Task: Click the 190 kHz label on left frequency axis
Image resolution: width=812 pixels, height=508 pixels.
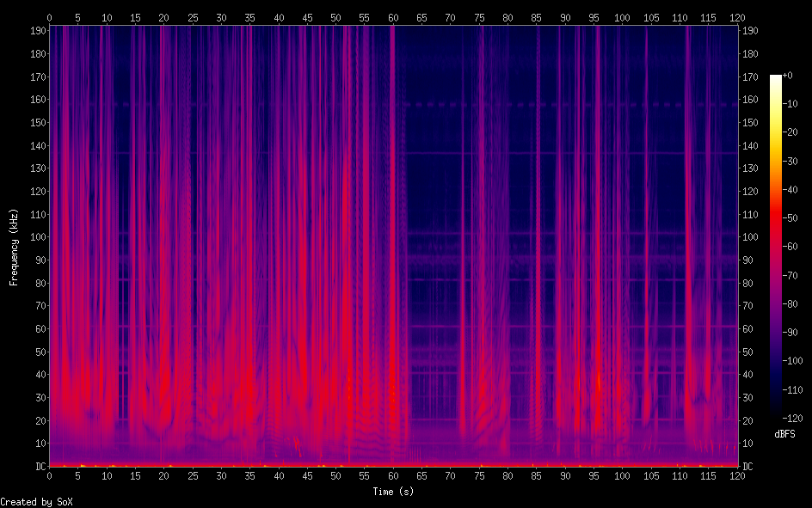Action: point(37,31)
